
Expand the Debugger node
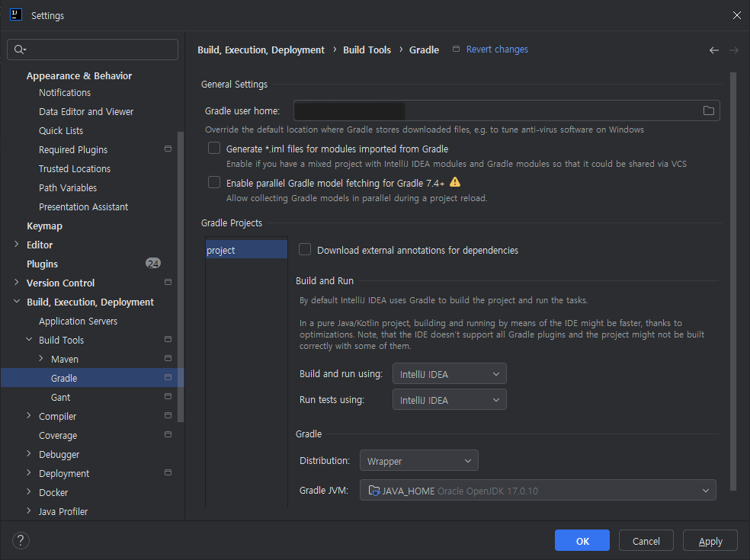click(x=29, y=454)
